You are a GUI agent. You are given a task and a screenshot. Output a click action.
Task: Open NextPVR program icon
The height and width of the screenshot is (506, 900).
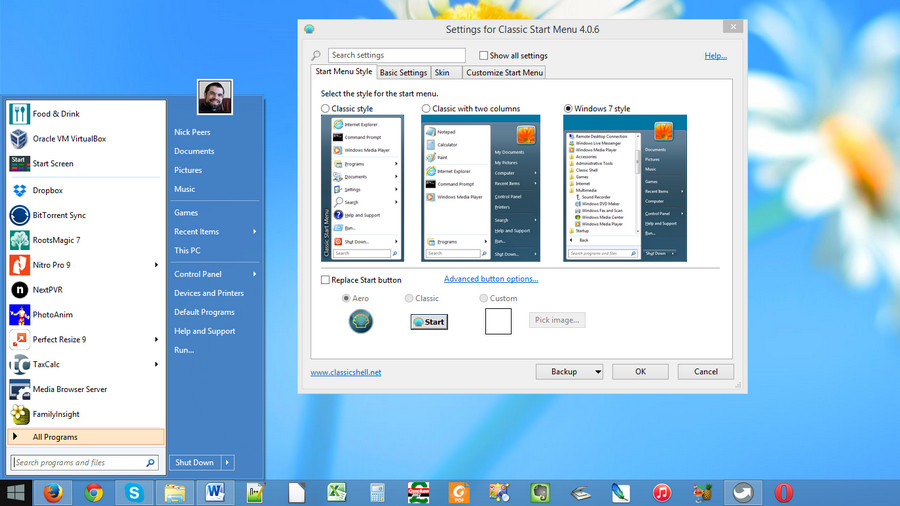coord(20,290)
